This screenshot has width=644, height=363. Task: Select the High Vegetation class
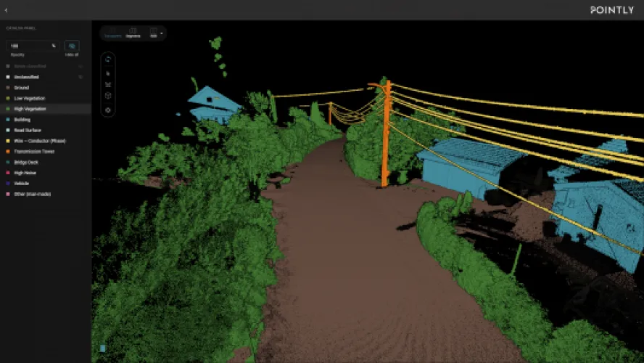(30, 109)
